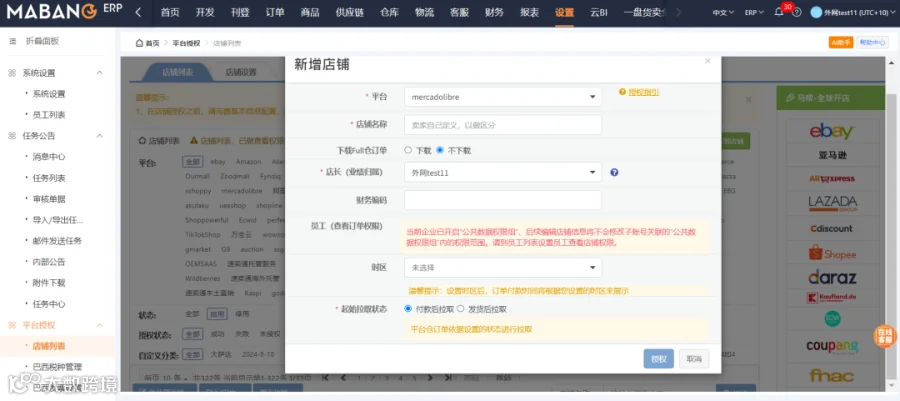The image size is (900, 401).
Task: Click the Cdiscount logo in the side panel
Action: (x=832, y=228)
